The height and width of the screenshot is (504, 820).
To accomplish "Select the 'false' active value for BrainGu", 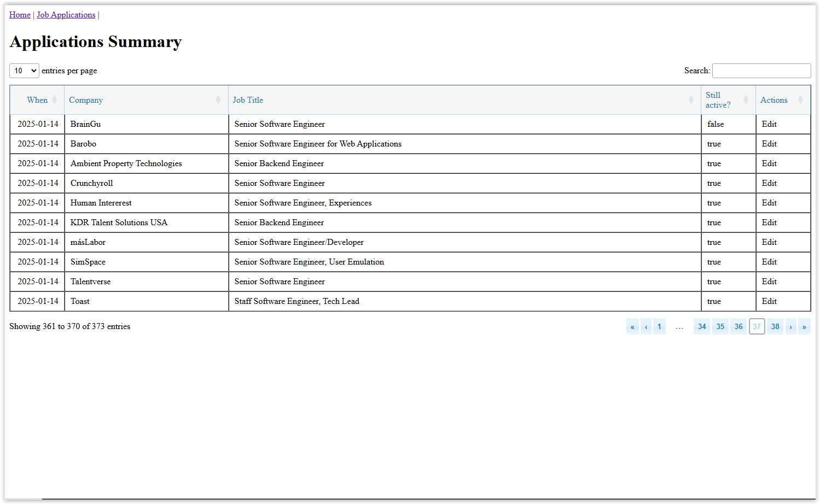I will coord(716,124).
